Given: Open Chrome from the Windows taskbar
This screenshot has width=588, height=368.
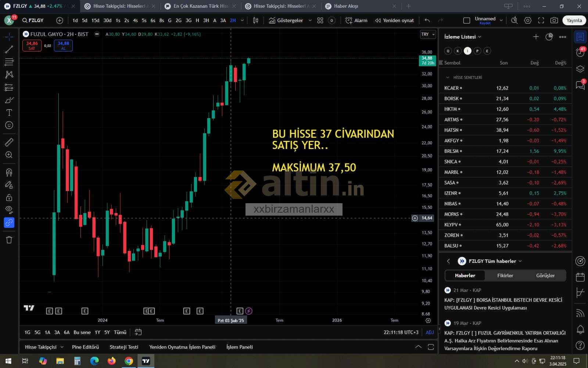Looking at the screenshot, I should coord(129,361).
